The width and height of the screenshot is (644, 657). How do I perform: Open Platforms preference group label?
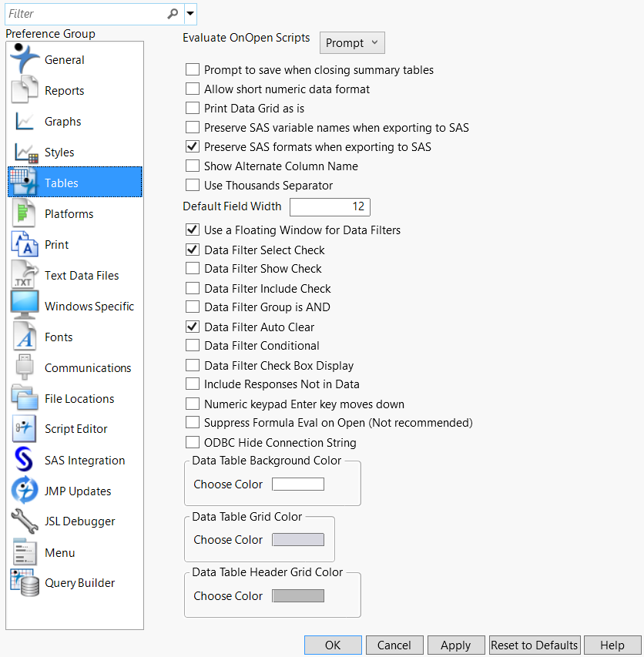tap(69, 213)
